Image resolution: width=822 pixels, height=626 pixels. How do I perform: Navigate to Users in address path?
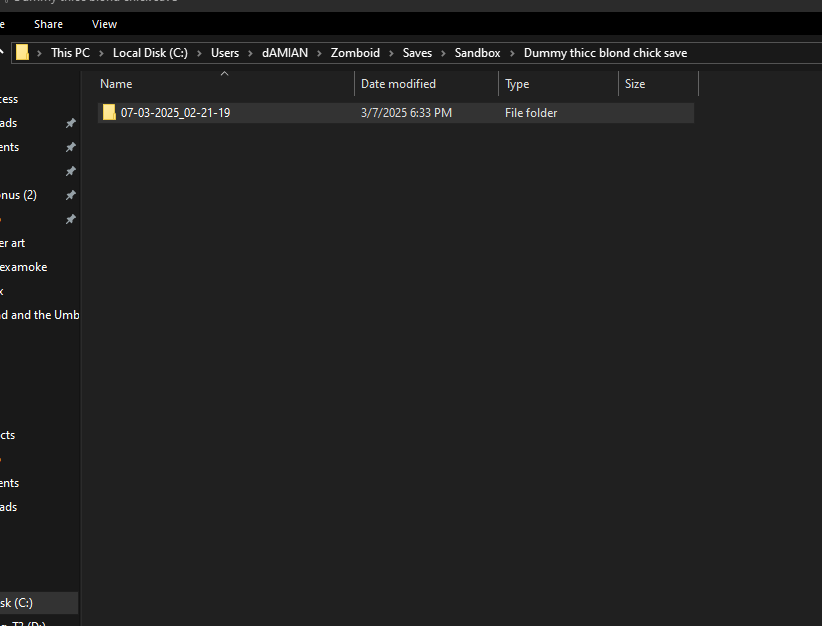(x=225, y=53)
